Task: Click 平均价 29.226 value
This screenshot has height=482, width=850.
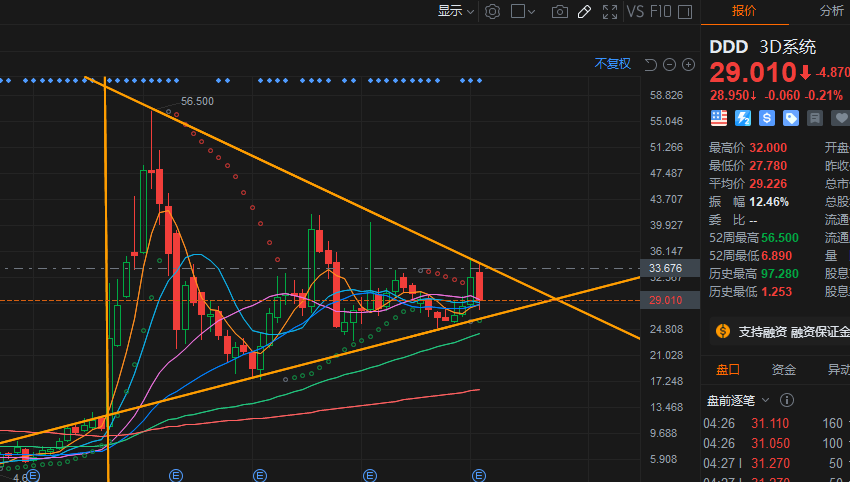Action: click(x=768, y=184)
